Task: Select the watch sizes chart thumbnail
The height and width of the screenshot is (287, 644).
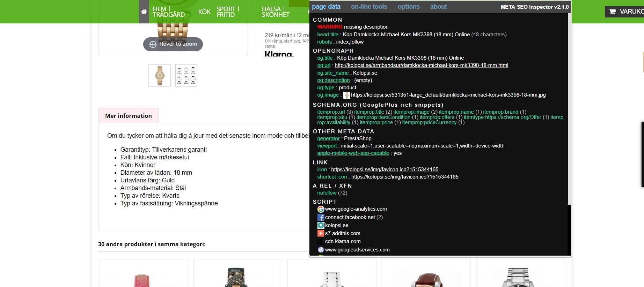Action: tap(186, 75)
